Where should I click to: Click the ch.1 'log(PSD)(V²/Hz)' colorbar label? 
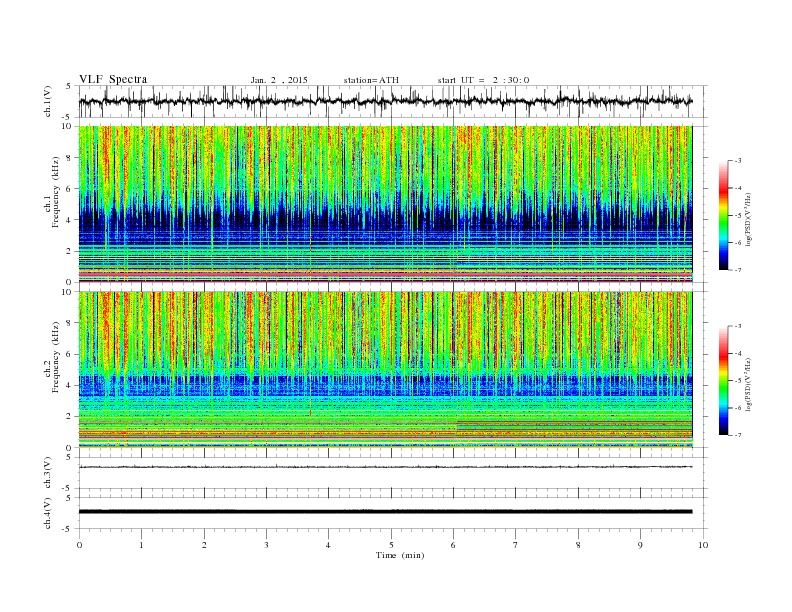tap(749, 219)
